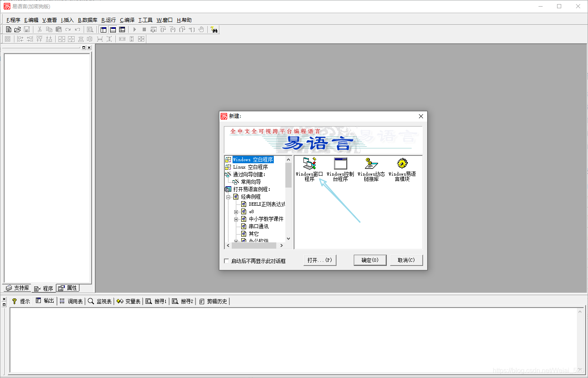Click the align-left-edges icon in the second toolbar
The image size is (588, 378).
tap(20, 39)
